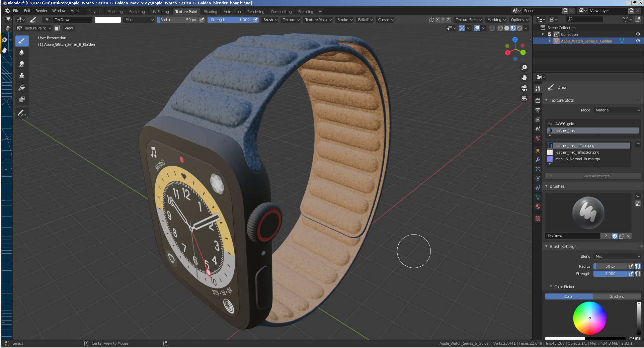The width and height of the screenshot is (644, 348).
Task: Open the Render properties tab
Action: 538,101
